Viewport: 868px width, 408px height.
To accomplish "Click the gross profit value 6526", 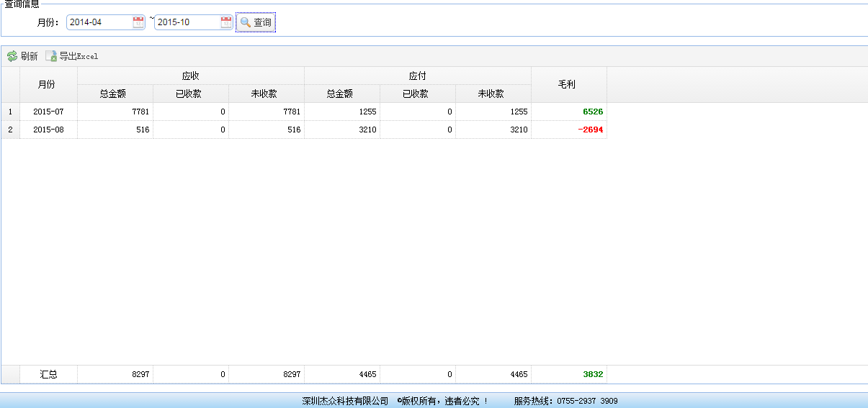I will point(592,112).
